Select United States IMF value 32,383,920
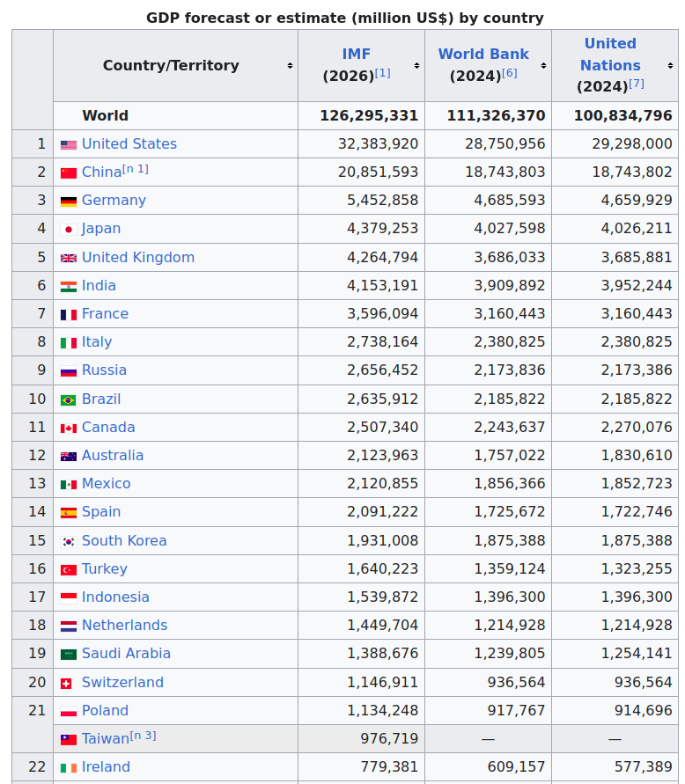The image size is (685, 784). tap(378, 144)
